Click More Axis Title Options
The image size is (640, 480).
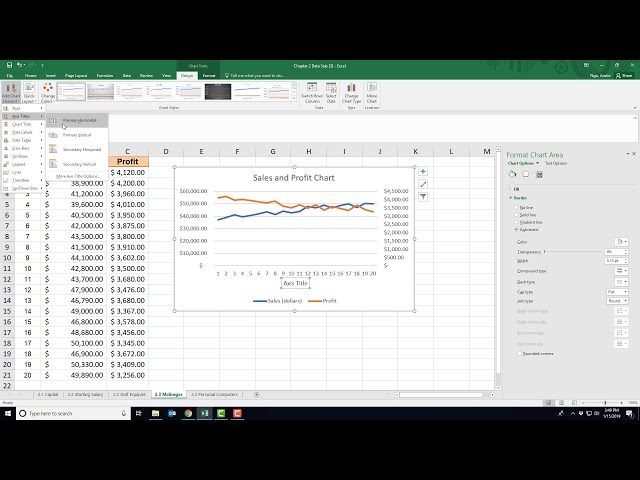coord(78,176)
